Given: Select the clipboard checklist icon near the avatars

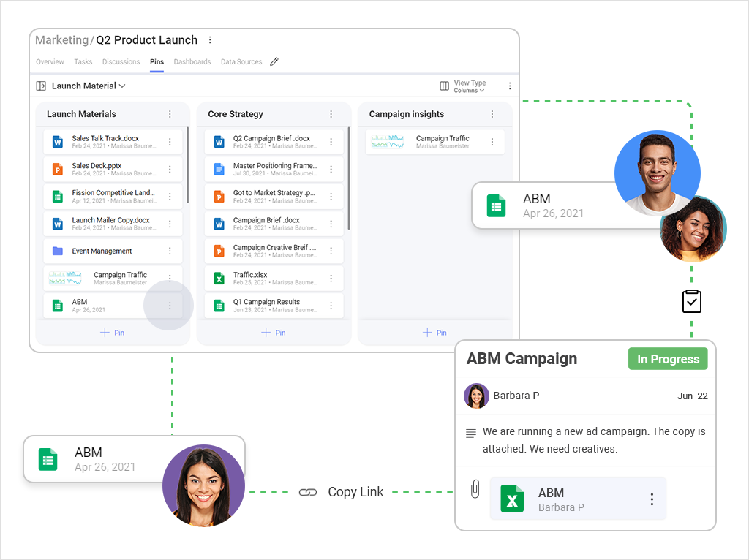Looking at the screenshot, I should coord(691,301).
